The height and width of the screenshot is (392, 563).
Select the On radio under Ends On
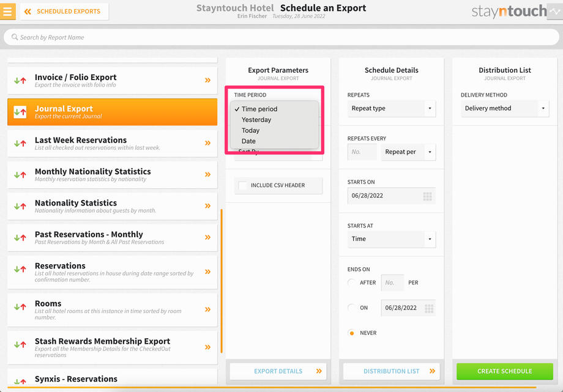coord(352,308)
